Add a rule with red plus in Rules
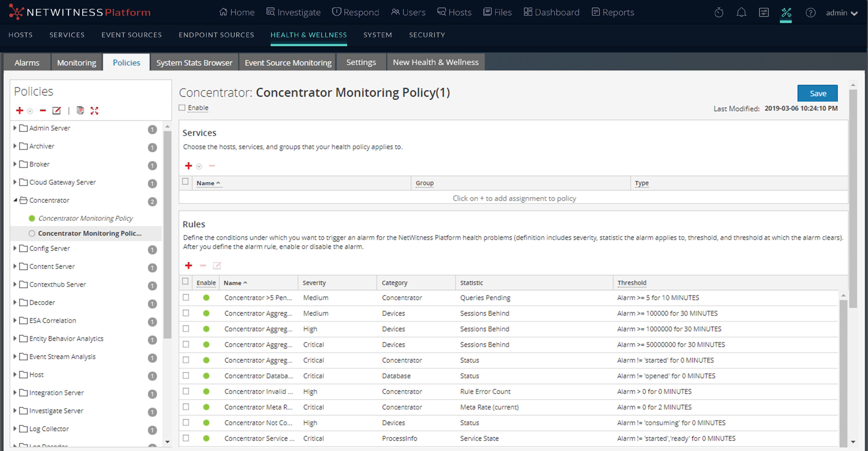The height and width of the screenshot is (451, 868). pyautogui.click(x=188, y=265)
